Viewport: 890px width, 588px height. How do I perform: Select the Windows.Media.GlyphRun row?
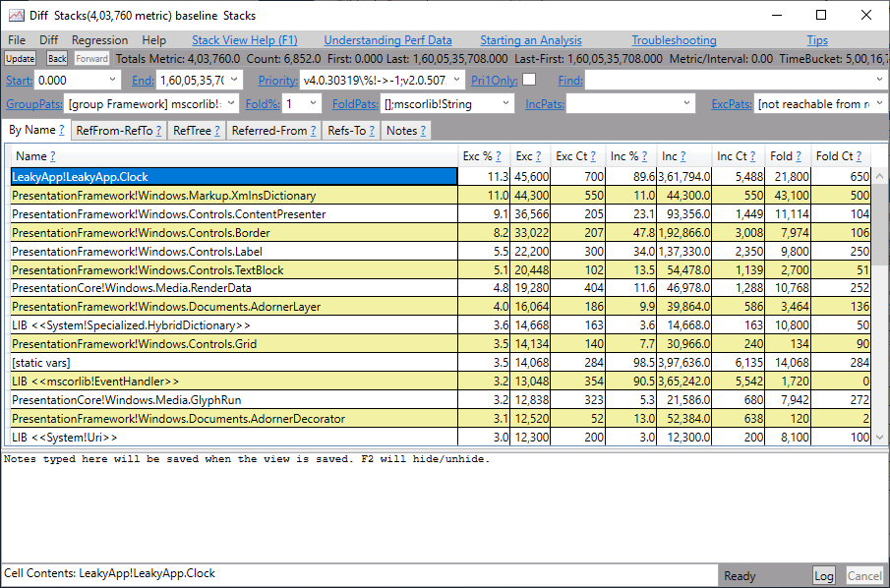(441, 399)
